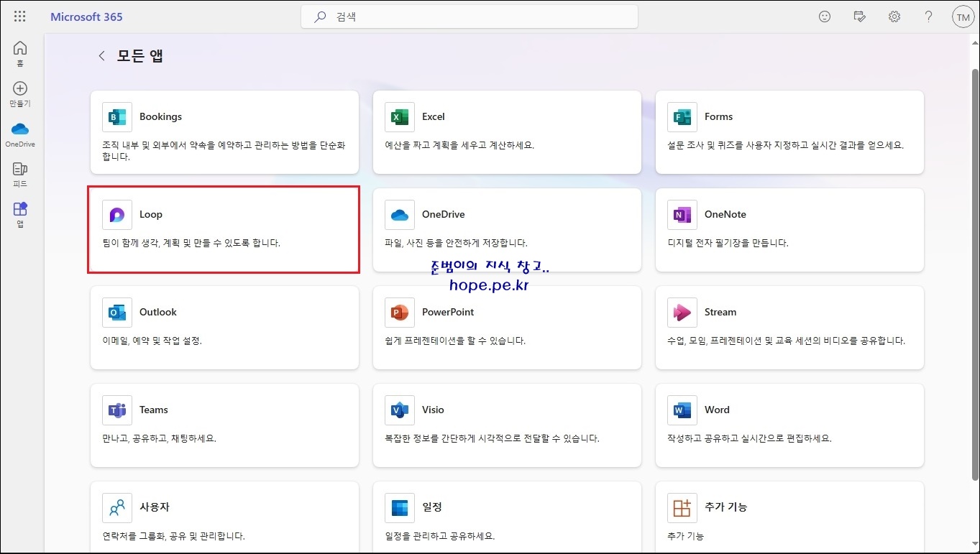Screen dimensions: 980x554
Task: Click the Outlook app icon
Action: (x=117, y=313)
